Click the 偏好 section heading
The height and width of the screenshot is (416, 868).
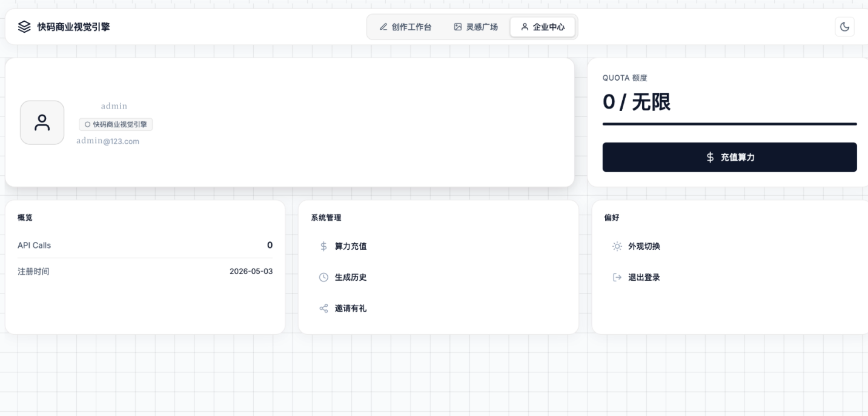pos(612,218)
